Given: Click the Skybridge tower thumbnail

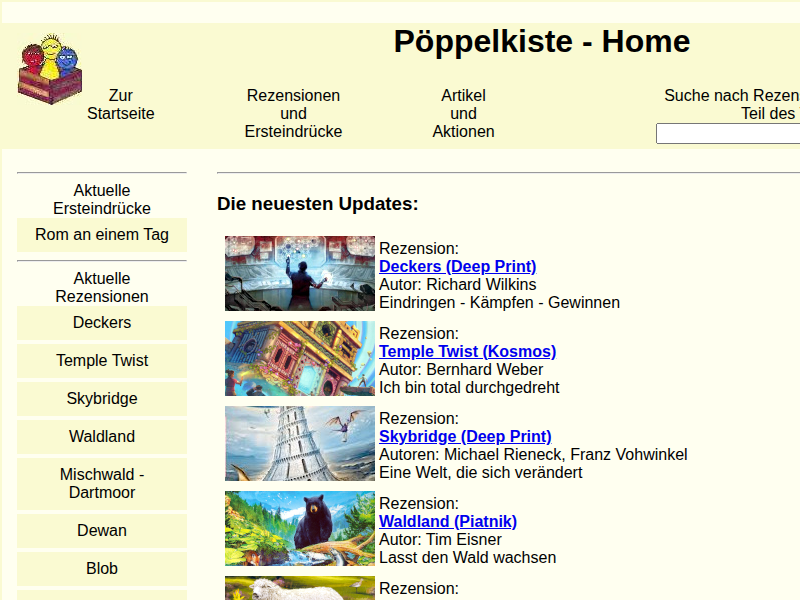Looking at the screenshot, I should tap(299, 443).
